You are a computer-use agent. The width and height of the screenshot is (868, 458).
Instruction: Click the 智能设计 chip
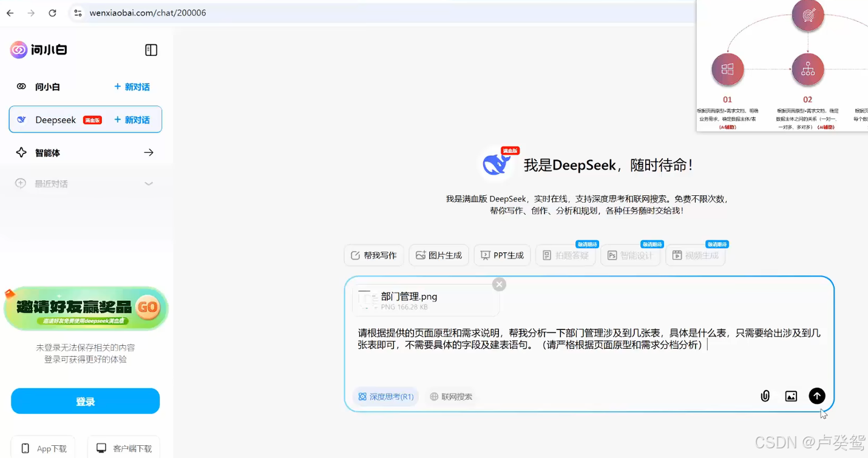point(631,255)
